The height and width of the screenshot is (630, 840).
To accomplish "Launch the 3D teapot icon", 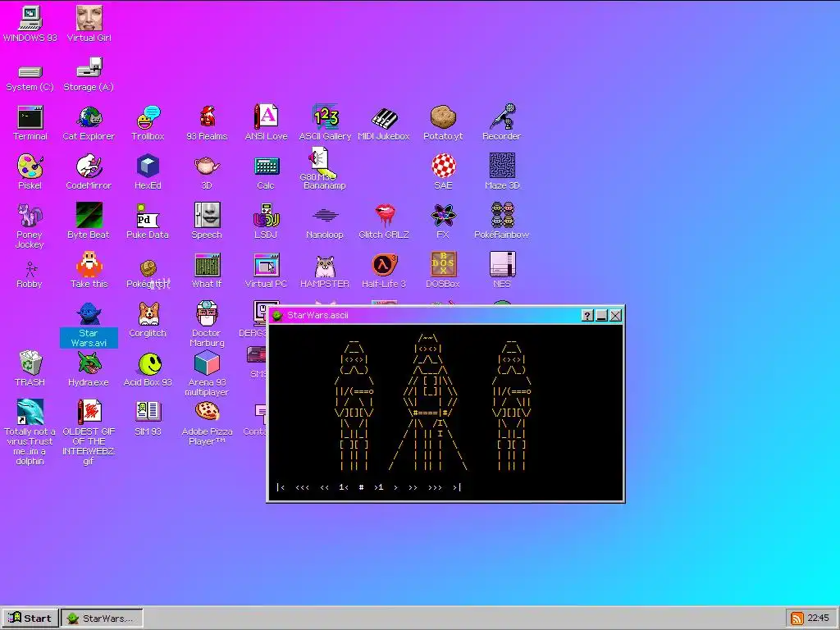I will [207, 173].
